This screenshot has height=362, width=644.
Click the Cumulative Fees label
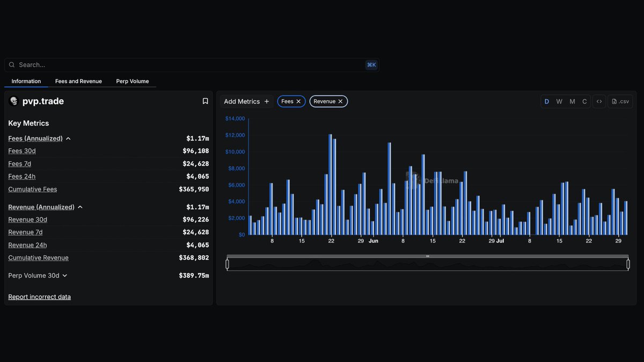[32, 190]
